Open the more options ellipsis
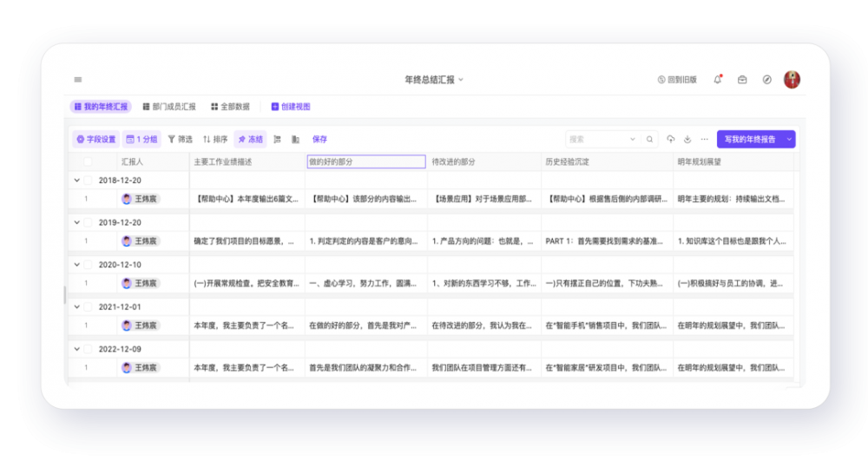 coord(704,139)
